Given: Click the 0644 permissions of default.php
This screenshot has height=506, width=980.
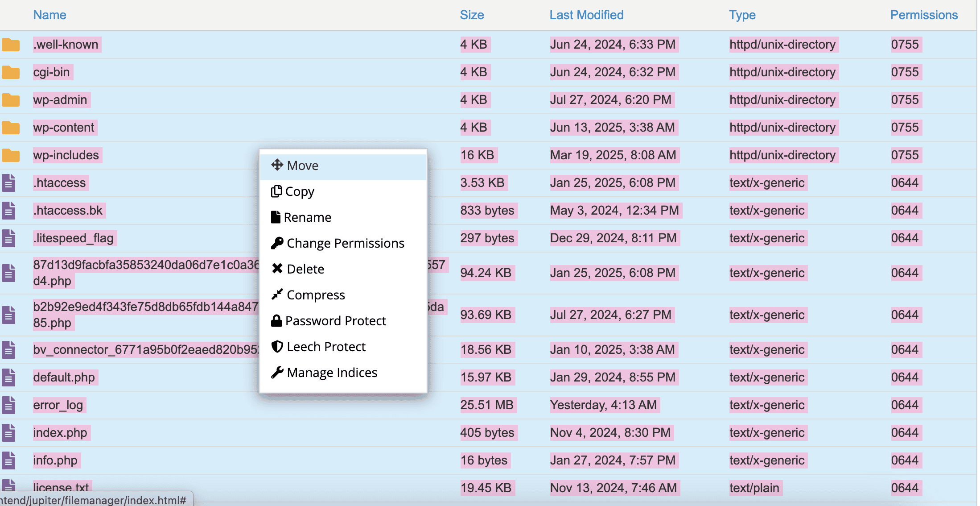Looking at the screenshot, I should point(905,377).
